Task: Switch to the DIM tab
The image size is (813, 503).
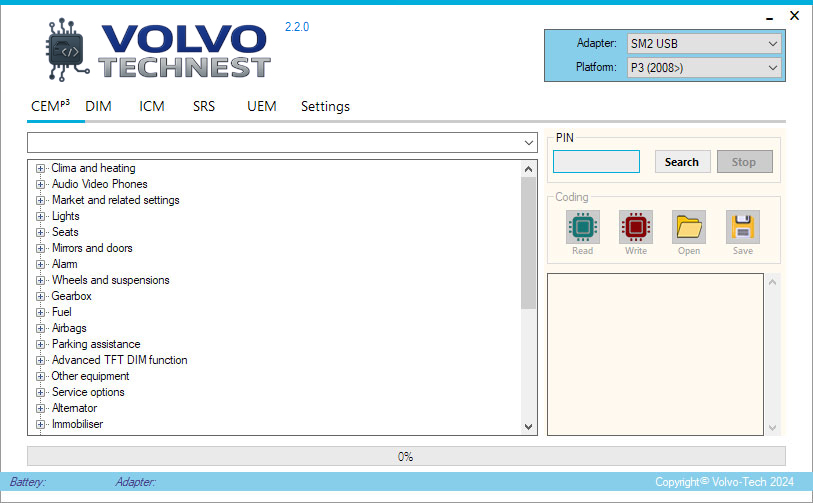Action: click(99, 106)
